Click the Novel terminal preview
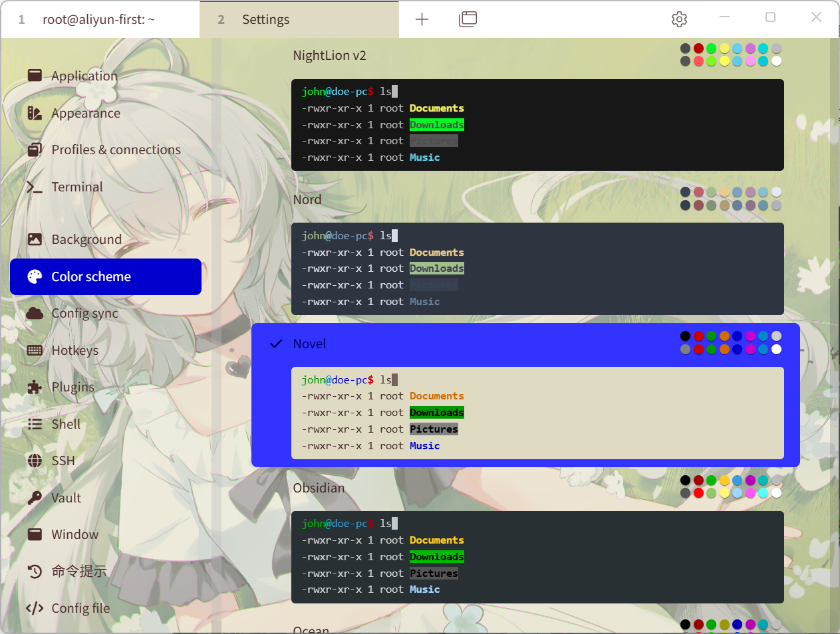The width and height of the screenshot is (840, 634). pos(537,413)
